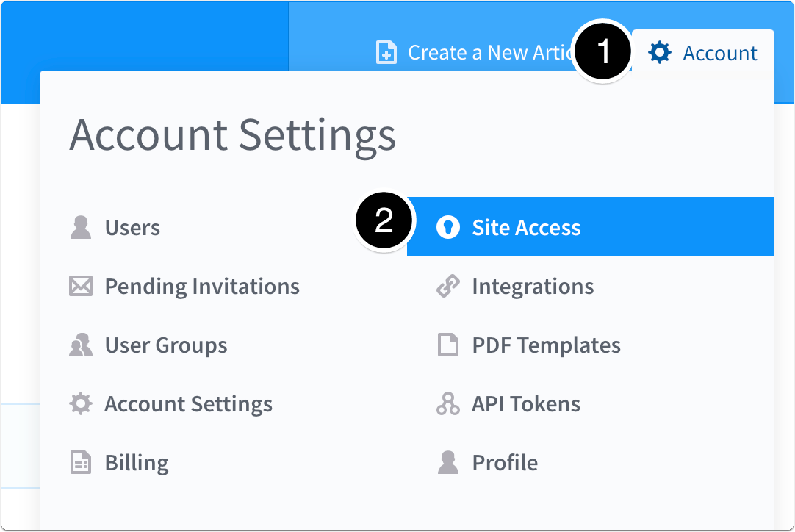Click the Create a New Article button
Viewport: 795px width, 532px height.
tap(470, 52)
